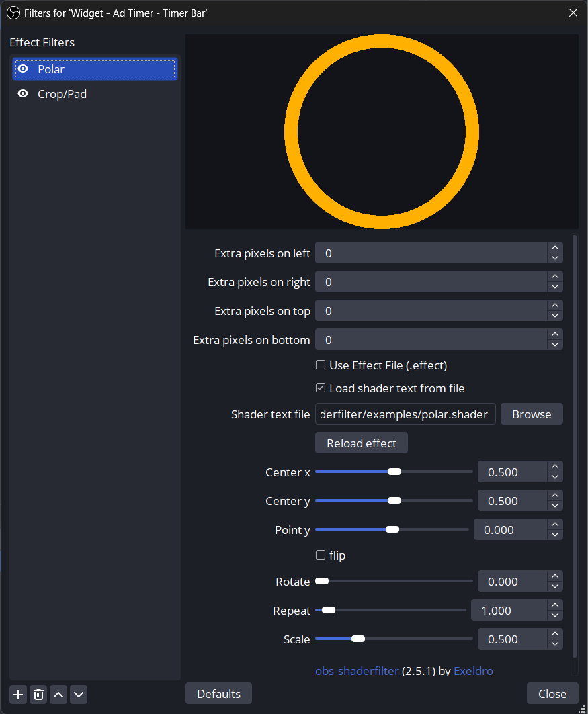This screenshot has width=588, height=714.
Task: Increment the Center x spinner value
Action: click(x=554, y=467)
